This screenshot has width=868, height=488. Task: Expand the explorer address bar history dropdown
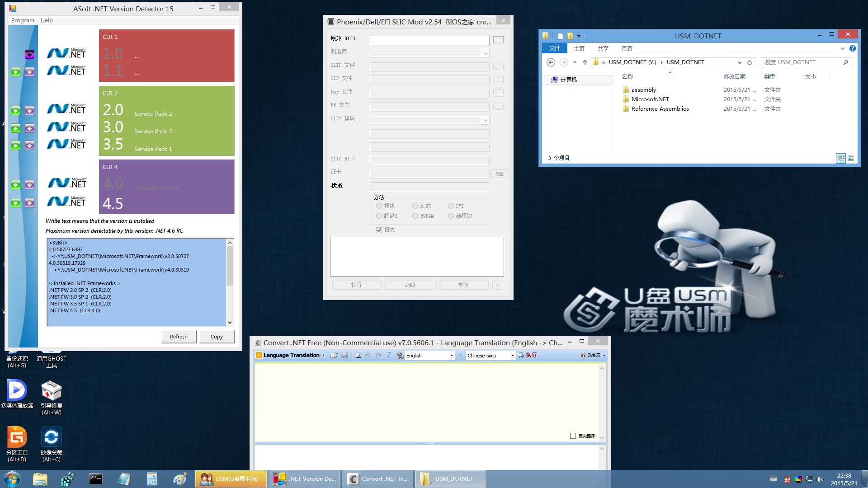point(740,62)
